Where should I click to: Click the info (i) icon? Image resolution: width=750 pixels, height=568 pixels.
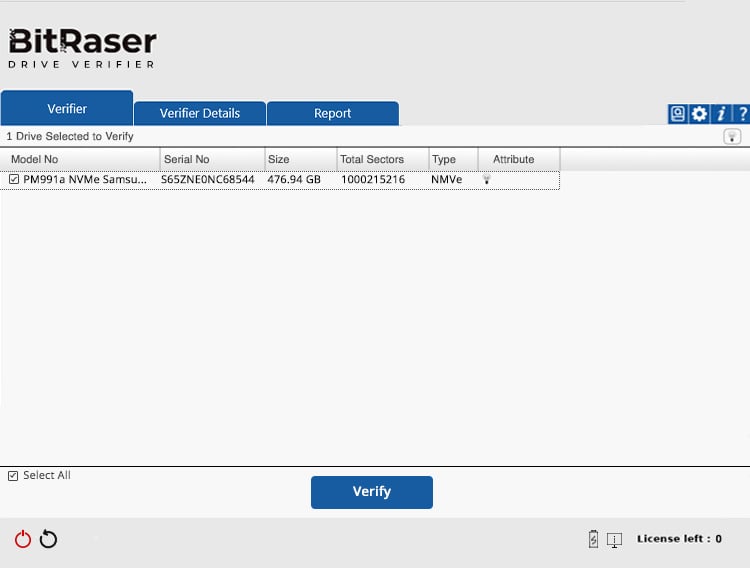tap(721, 114)
